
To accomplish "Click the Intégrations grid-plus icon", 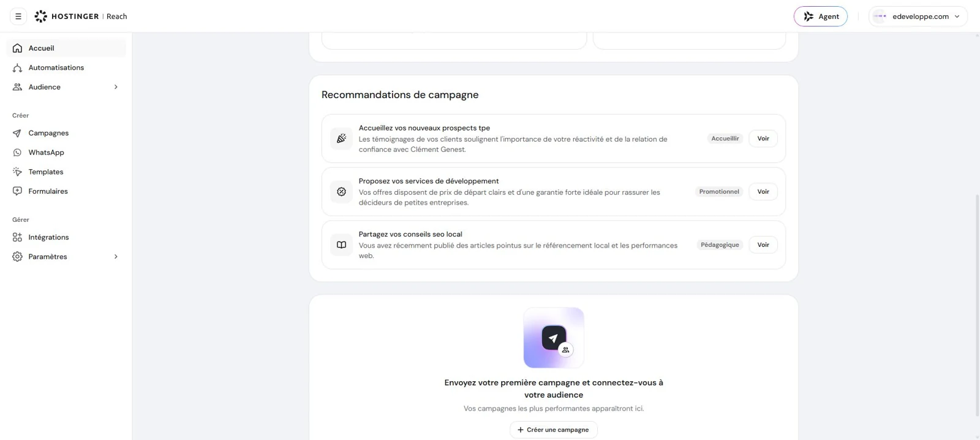I will tap(17, 237).
